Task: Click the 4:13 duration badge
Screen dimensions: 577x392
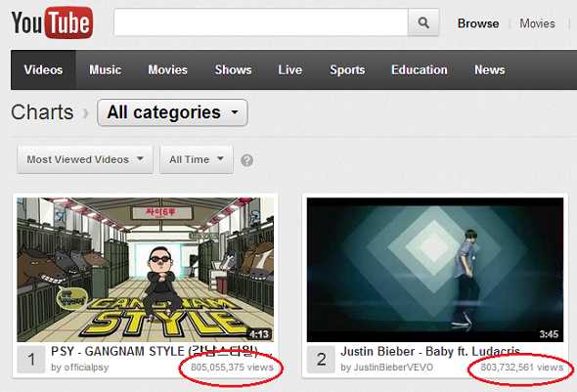Action: point(259,334)
